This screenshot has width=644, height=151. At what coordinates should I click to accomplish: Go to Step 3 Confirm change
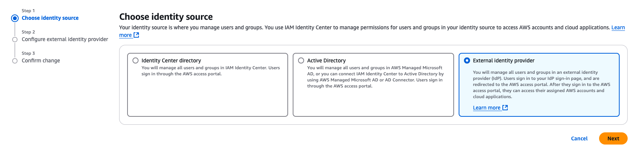pos(41,60)
